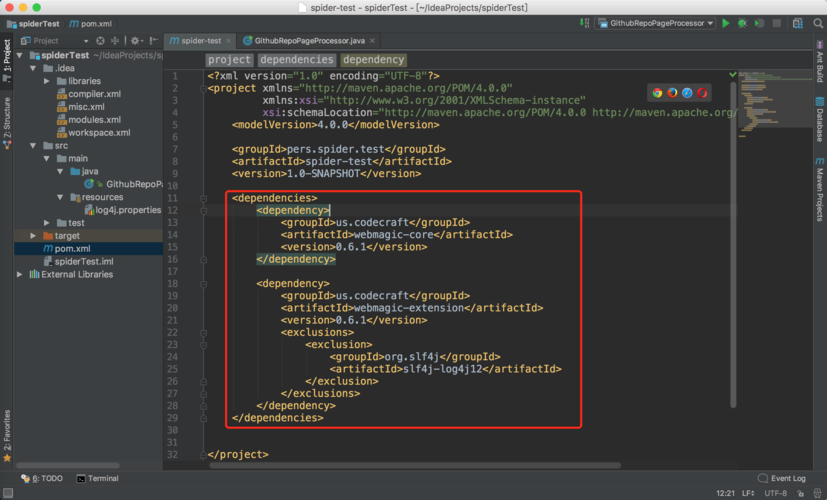This screenshot has width=827, height=500.
Task: Hide the Project panel with arrow icon
Action: 153,41
